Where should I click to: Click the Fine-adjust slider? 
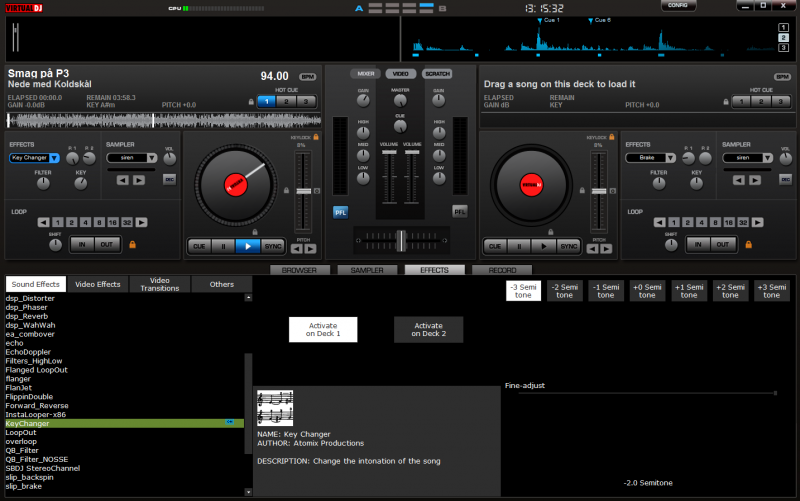(647, 393)
